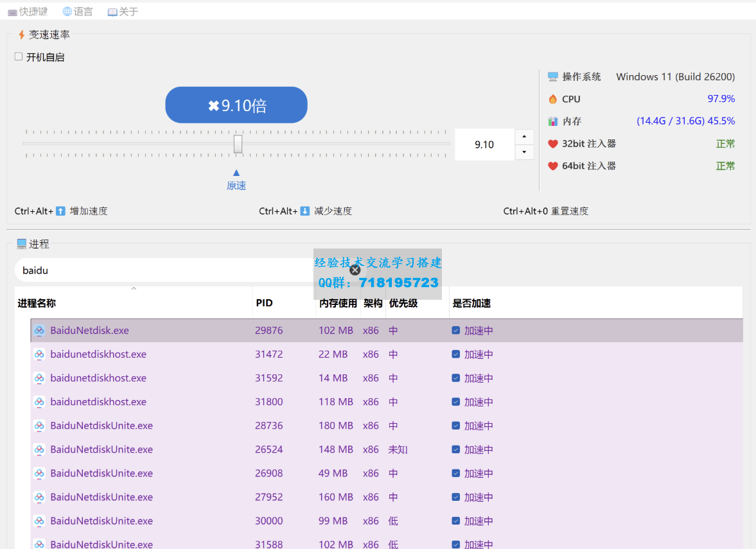Increase speed with the up stepper arrow
Screen dimensions: 756x549
(525, 137)
